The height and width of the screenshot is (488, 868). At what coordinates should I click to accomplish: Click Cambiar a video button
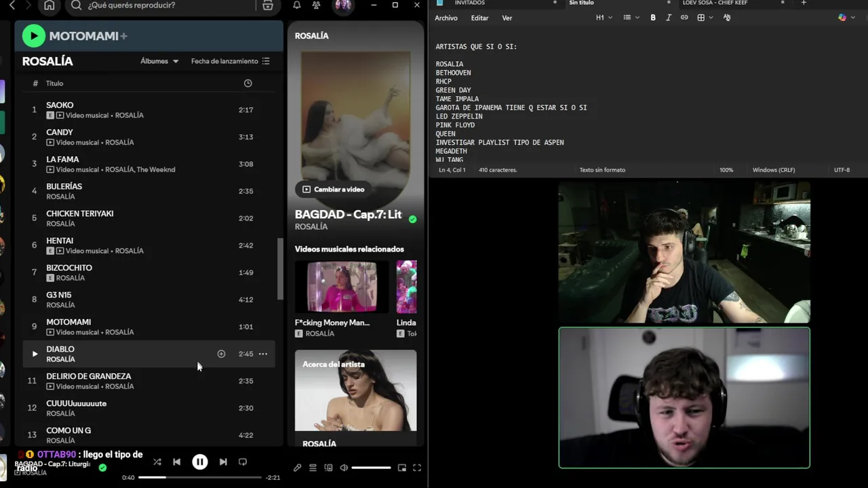[x=333, y=189]
